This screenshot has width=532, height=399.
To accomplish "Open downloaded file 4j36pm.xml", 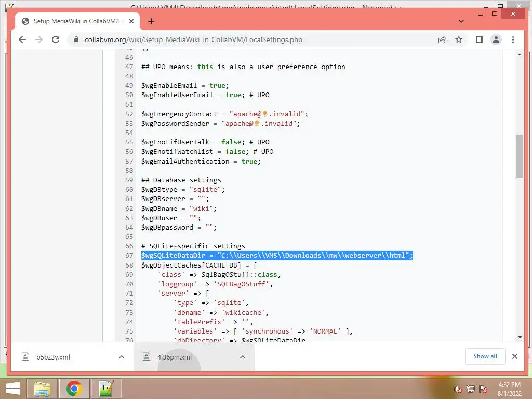I will pyautogui.click(x=175, y=357).
